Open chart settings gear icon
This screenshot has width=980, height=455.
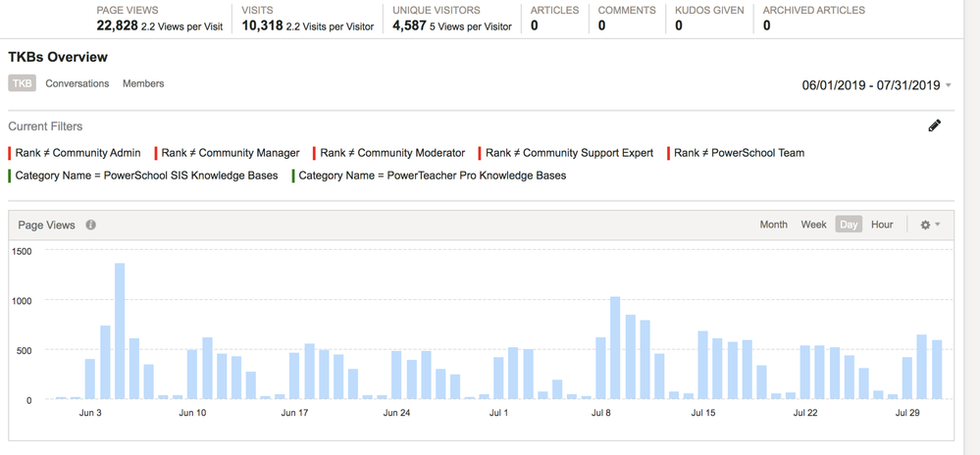coord(925,225)
